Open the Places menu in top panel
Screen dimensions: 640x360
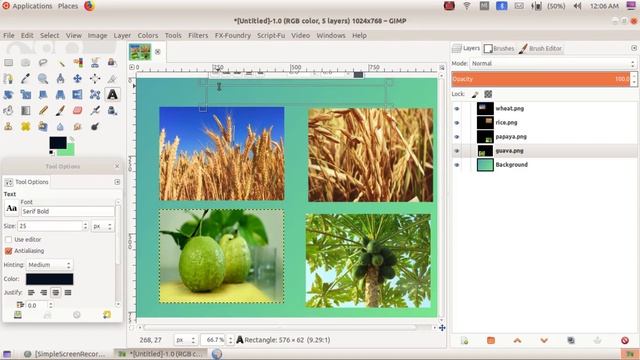pos(68,6)
